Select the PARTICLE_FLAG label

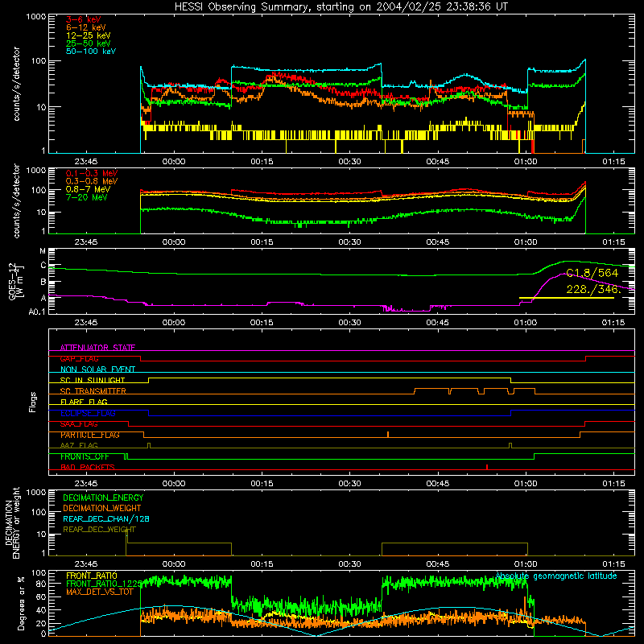(90, 435)
